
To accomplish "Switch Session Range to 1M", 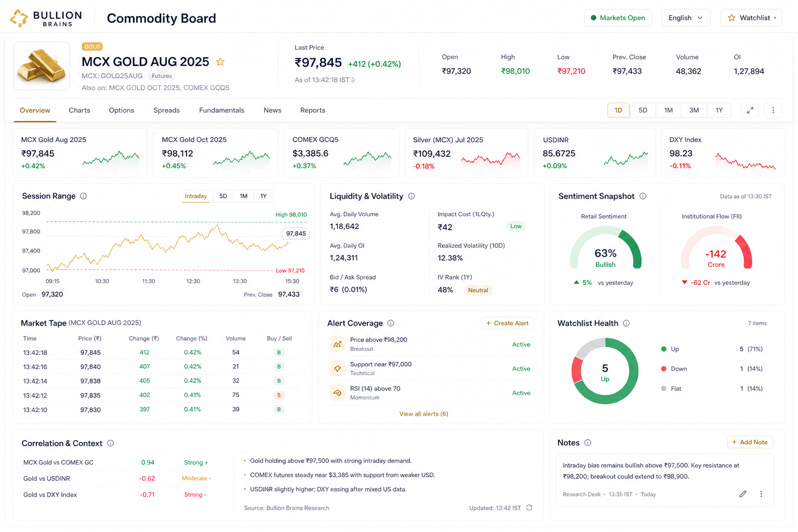I will pyautogui.click(x=244, y=196).
